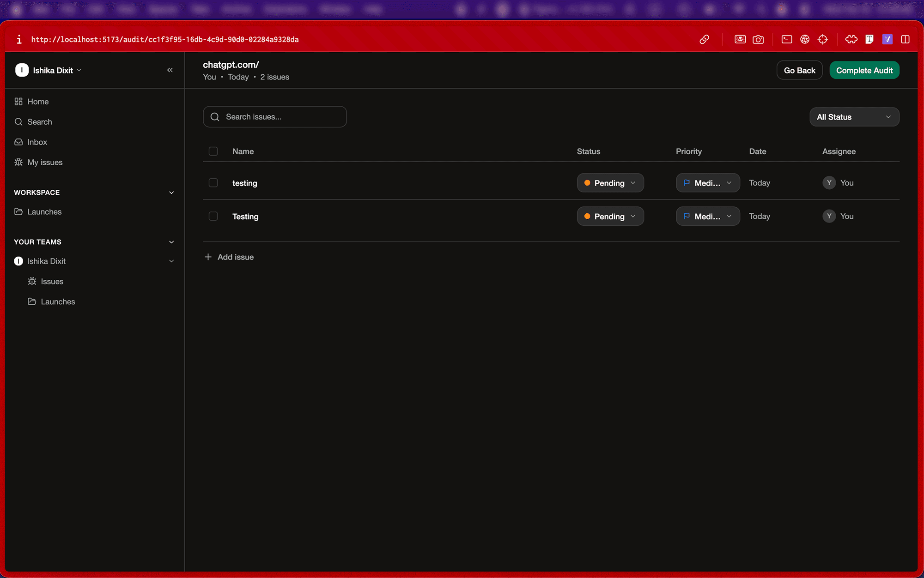Click the Complete Audit button
Image resolution: width=924 pixels, height=578 pixels.
coord(864,70)
